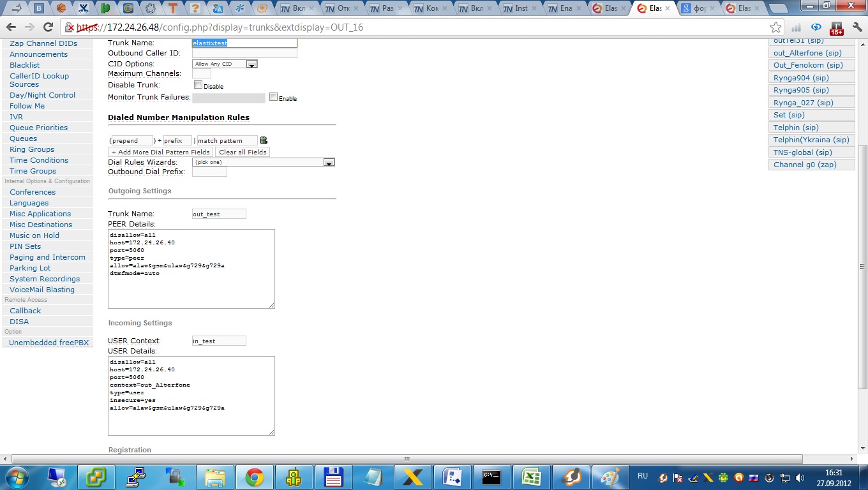Click the Windows Start button
The height and width of the screenshot is (490, 868).
[17, 477]
